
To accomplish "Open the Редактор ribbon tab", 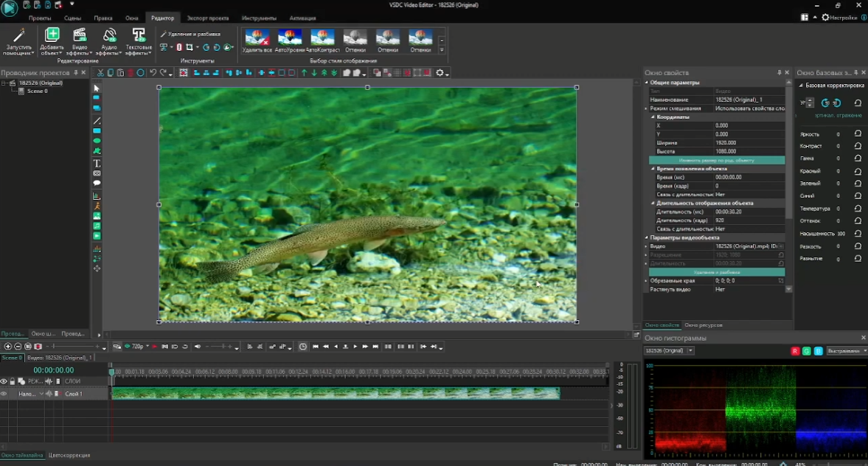I will tap(162, 18).
